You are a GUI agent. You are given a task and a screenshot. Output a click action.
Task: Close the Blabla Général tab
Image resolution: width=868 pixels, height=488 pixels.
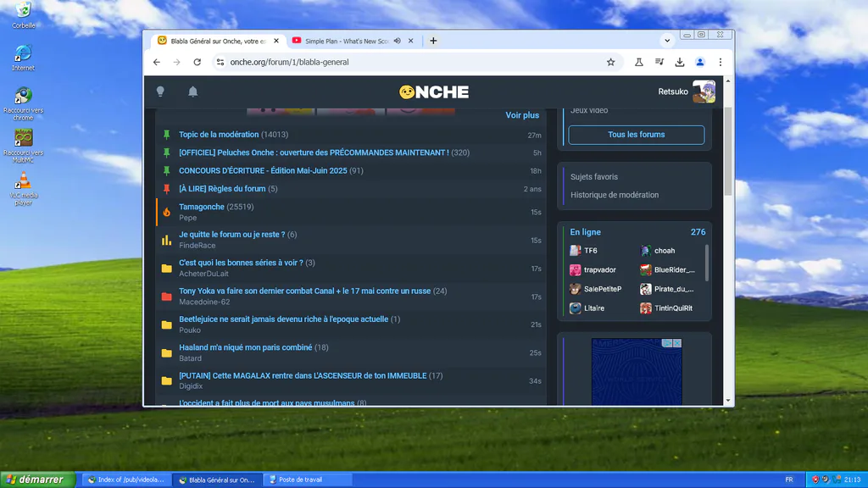(276, 41)
